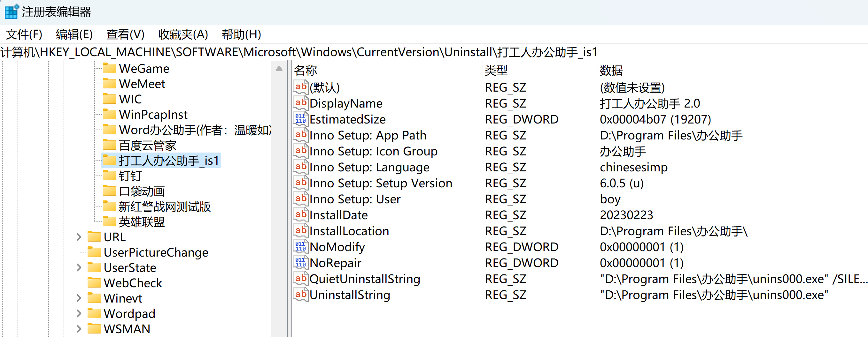868x337 pixels.
Task: Click the 名称 column header
Action: 387,70
